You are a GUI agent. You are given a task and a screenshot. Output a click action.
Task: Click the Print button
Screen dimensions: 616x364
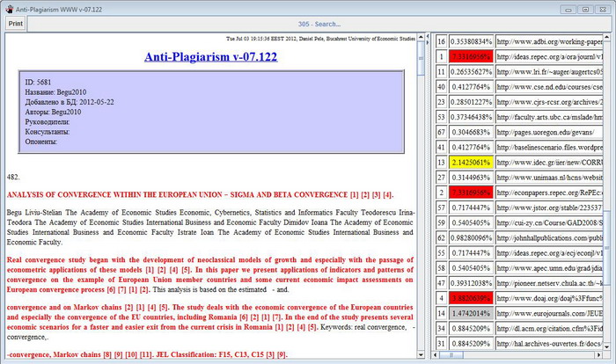[16, 24]
